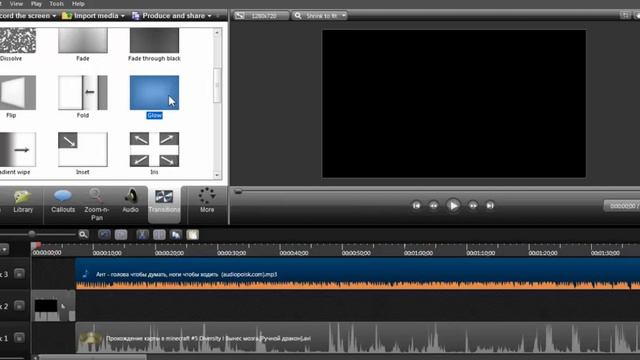The height and width of the screenshot is (360, 640).
Task: Play the video preview
Action: 453,205
